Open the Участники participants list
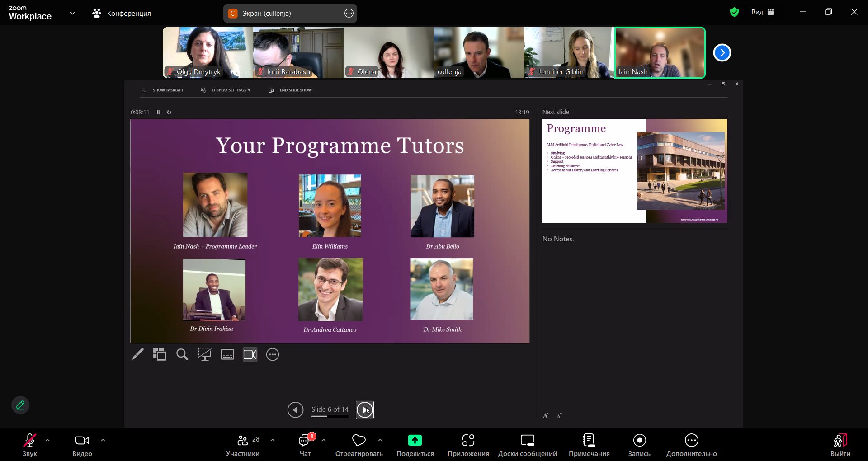868x461 pixels. pos(243,445)
